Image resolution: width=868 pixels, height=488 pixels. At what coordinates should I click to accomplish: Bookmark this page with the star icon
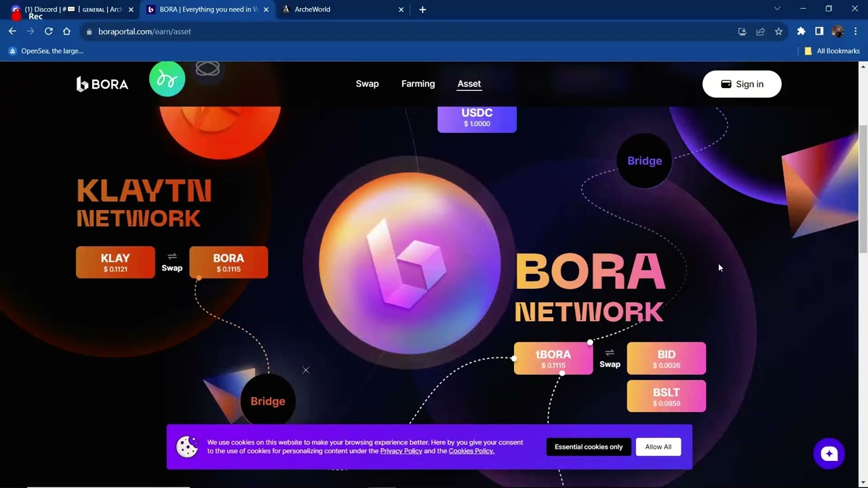click(x=778, y=31)
